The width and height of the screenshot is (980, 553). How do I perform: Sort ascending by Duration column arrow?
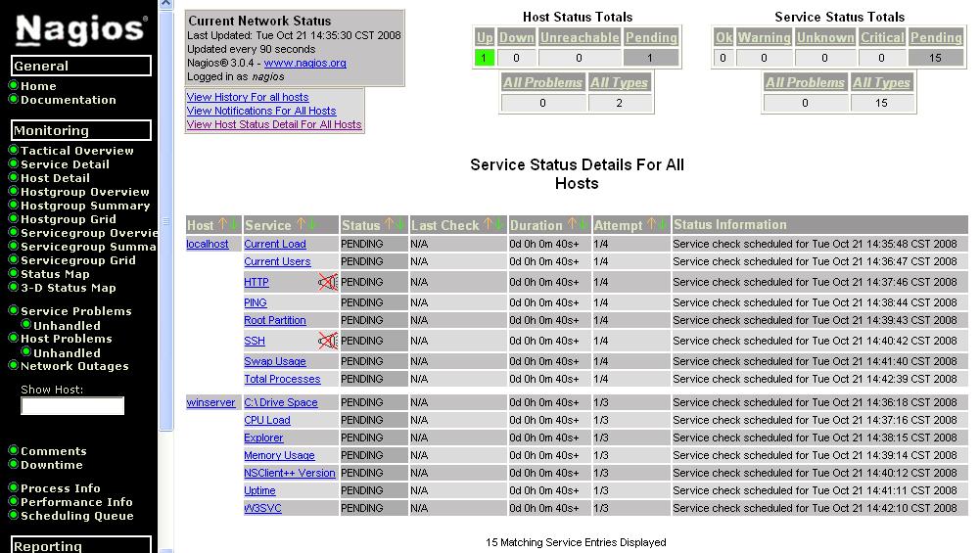571,224
